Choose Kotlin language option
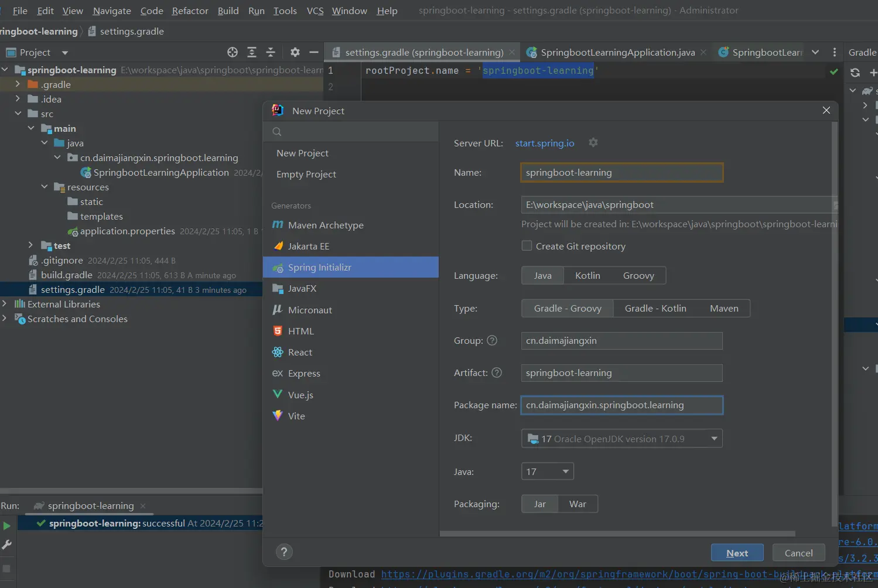Screen dimensions: 878x588 coord(587,275)
